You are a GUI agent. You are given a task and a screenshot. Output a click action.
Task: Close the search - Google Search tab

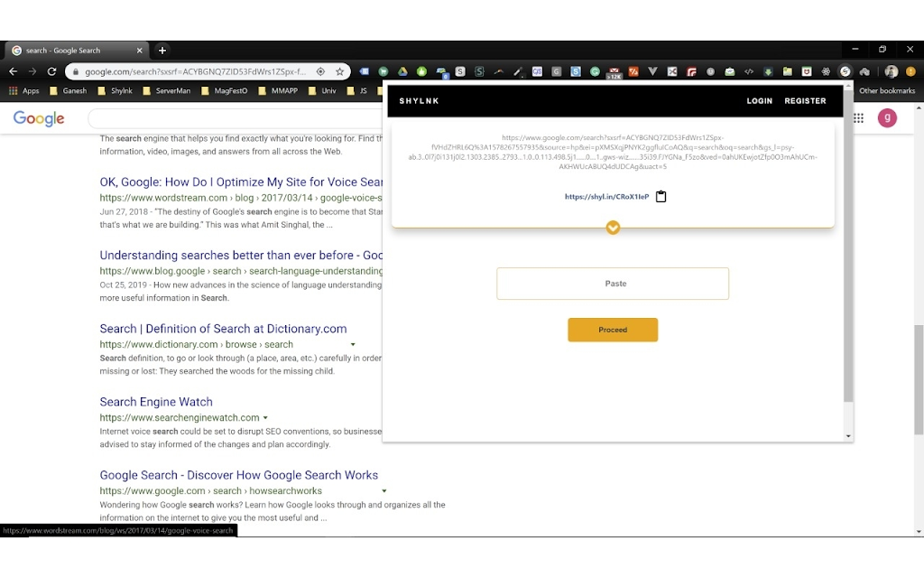coord(140,51)
